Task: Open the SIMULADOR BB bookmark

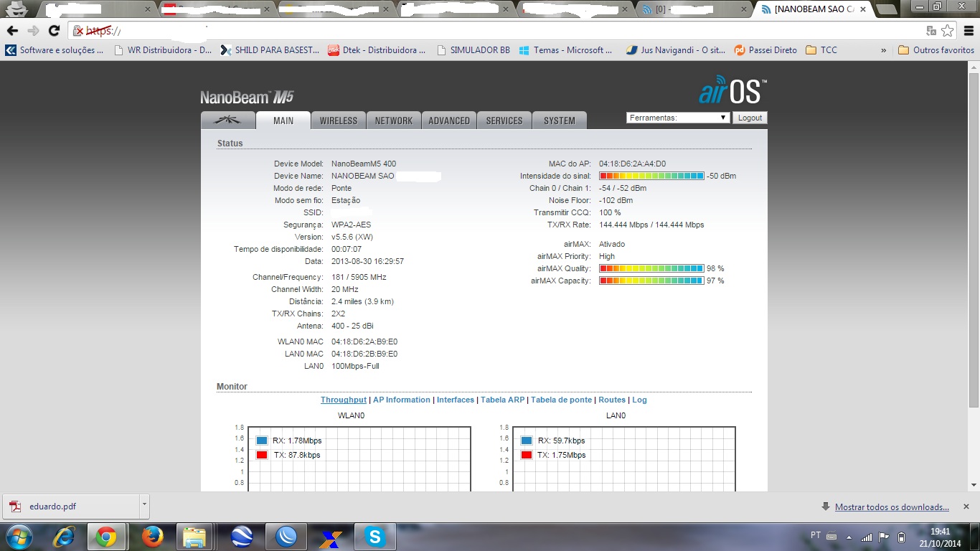Action: (x=473, y=50)
